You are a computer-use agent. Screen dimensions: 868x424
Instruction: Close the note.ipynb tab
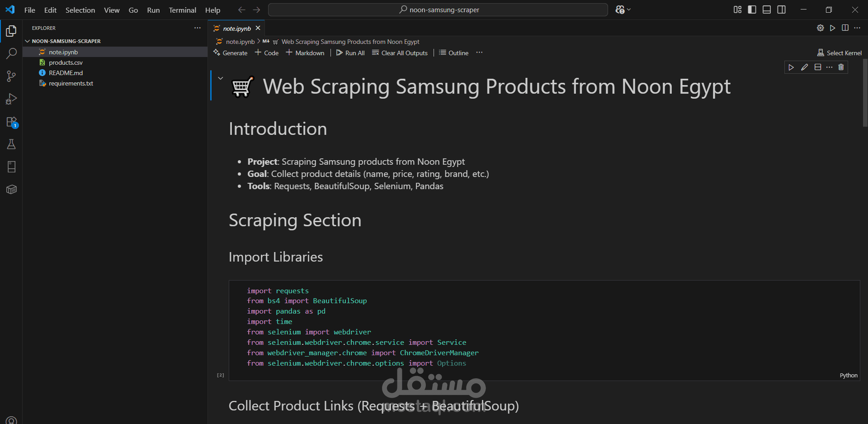tap(258, 28)
